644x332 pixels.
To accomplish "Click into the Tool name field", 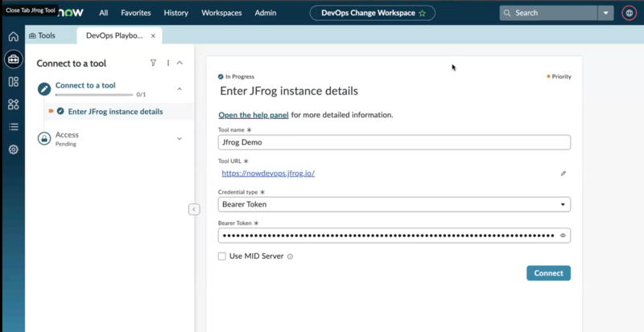I will point(394,142).
